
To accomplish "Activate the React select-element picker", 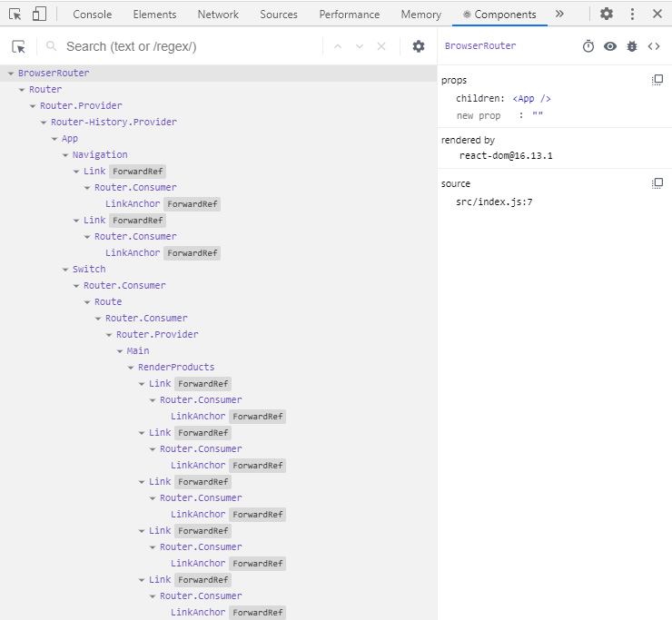I will pyautogui.click(x=18, y=46).
